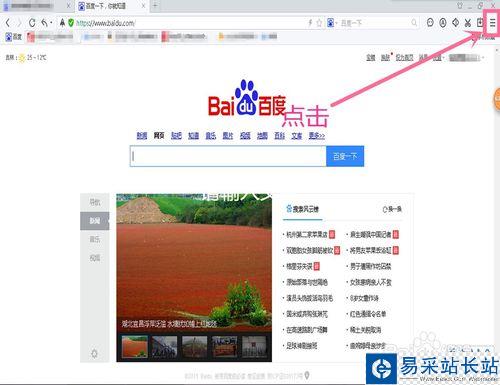Click the undo closed-tab arrow icon
Viewport: 500px width, 385px height.
click(44, 23)
